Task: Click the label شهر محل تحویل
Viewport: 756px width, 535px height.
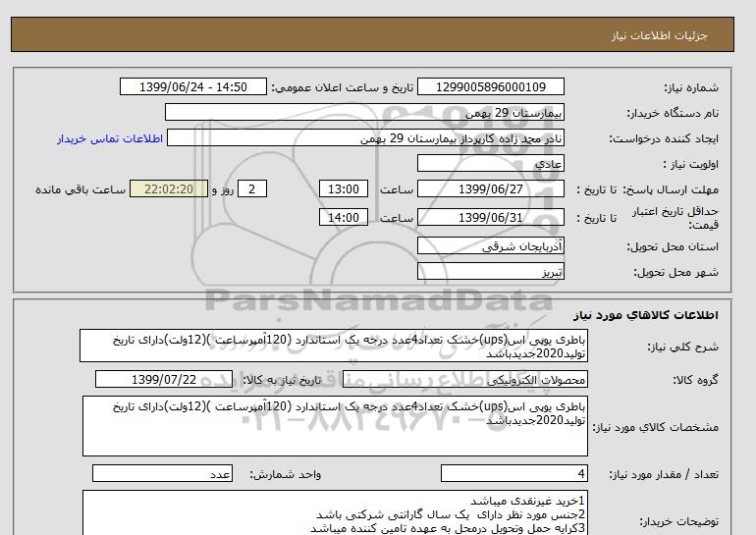Action: click(675, 272)
